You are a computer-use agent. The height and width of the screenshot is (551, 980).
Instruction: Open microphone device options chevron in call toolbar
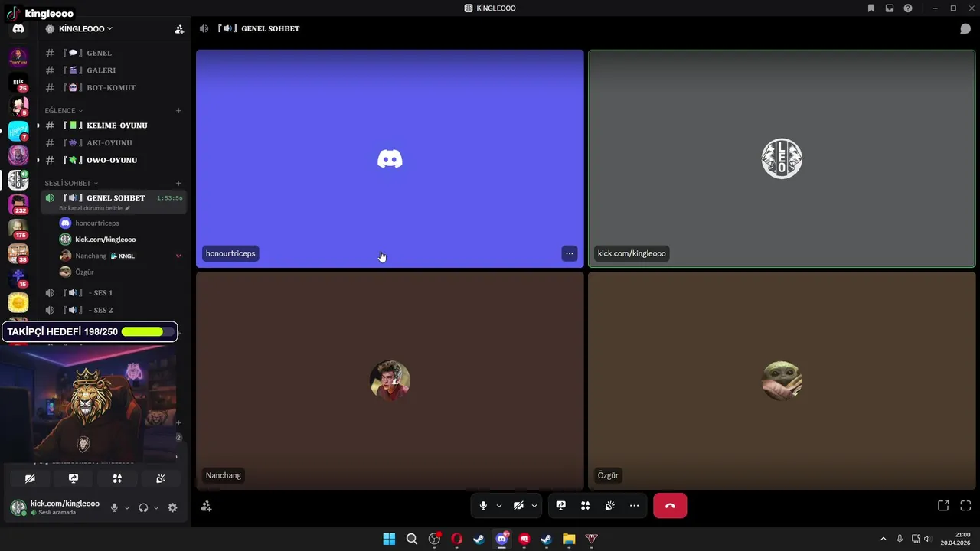(499, 506)
